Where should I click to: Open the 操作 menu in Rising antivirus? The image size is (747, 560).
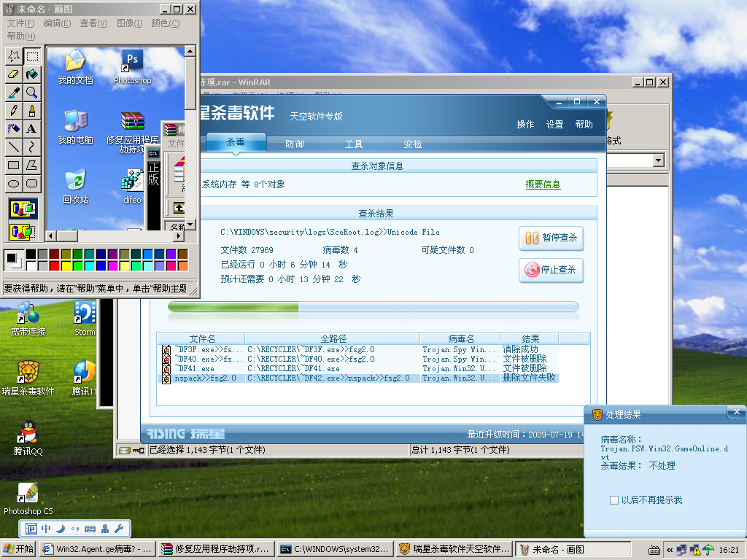[x=525, y=124]
